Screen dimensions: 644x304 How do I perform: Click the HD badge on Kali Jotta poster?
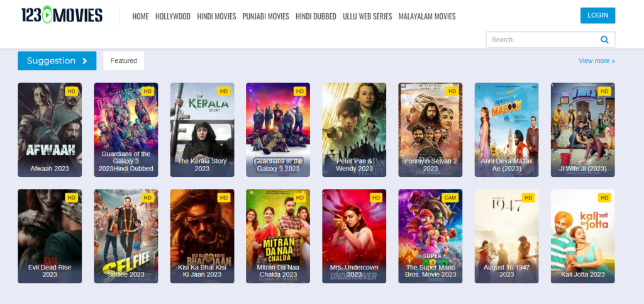point(604,198)
